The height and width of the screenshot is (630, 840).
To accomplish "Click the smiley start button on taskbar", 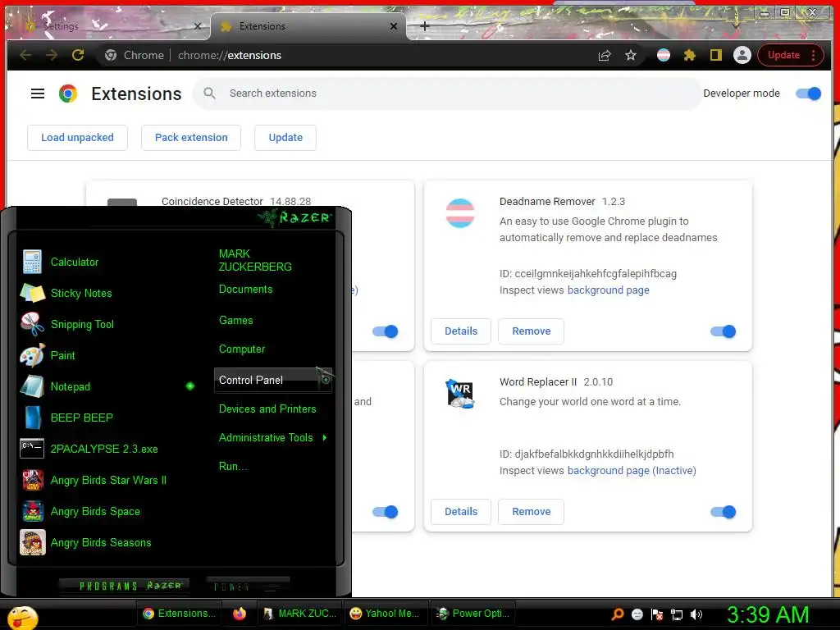I will pos(22,617).
